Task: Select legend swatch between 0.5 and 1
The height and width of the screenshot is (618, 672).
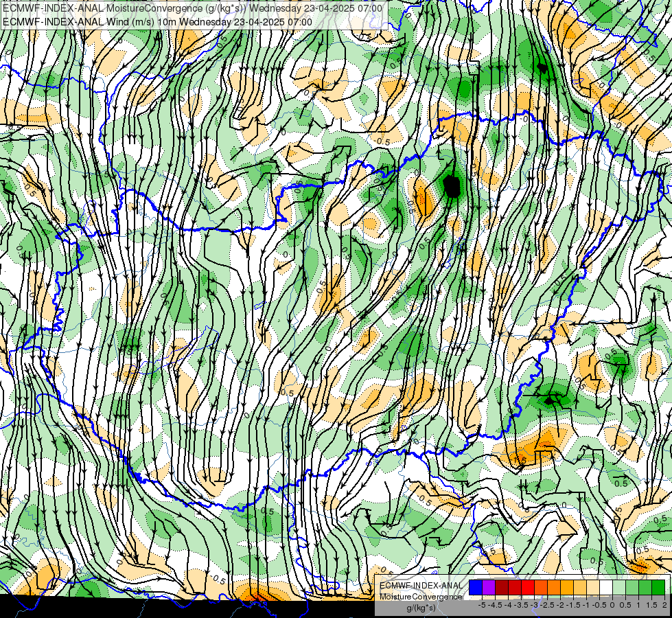Action: coord(632,587)
